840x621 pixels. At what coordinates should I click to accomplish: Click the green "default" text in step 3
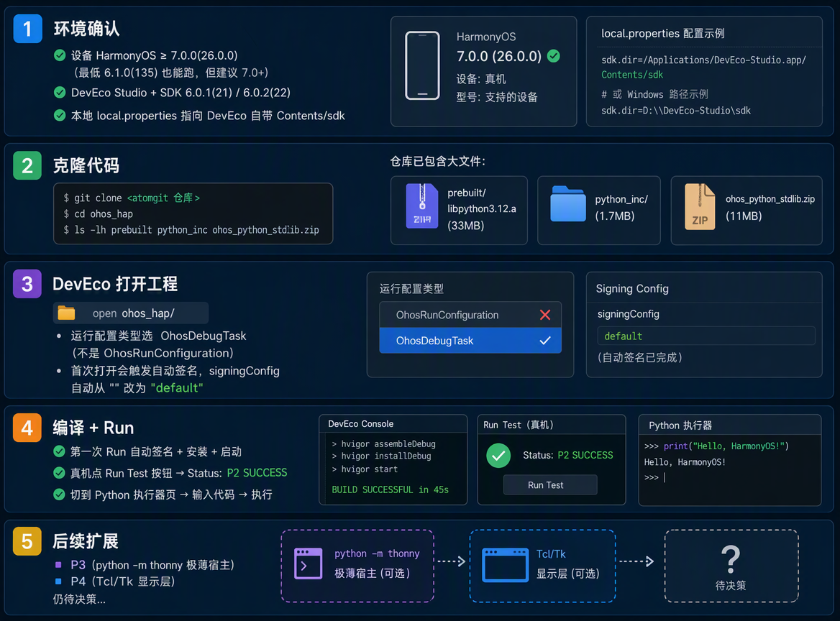(x=177, y=387)
